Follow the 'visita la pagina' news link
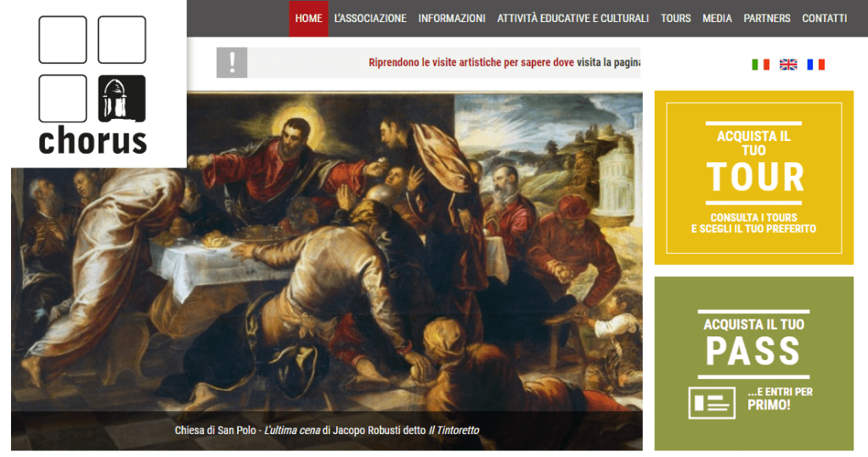Screen dimensions: 868x457 click(x=608, y=63)
